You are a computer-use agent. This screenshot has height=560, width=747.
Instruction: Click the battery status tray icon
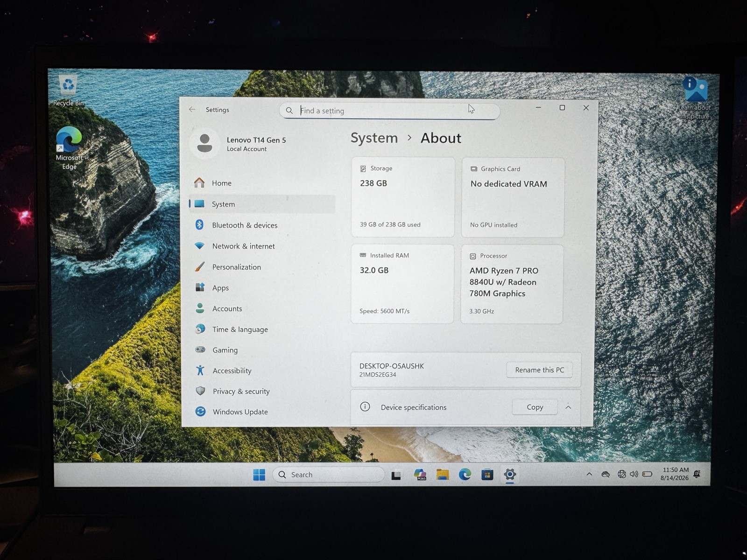(647, 474)
